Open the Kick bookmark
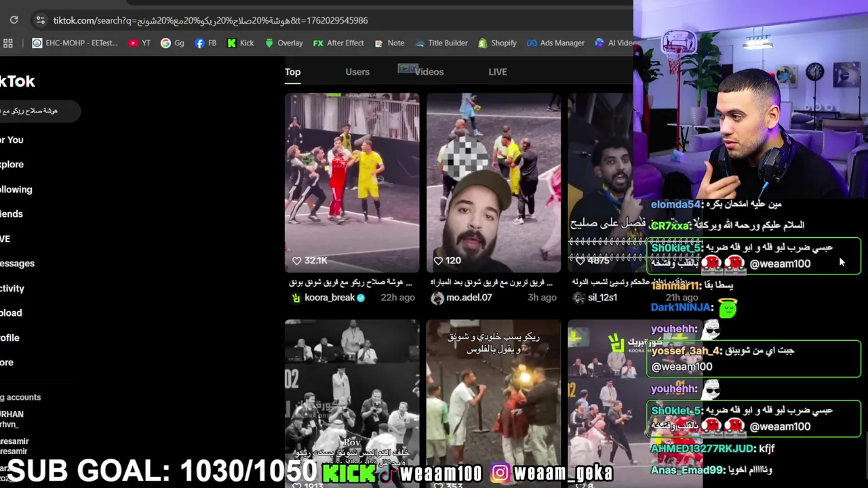Image resolution: width=868 pixels, height=488 pixels. pyautogui.click(x=241, y=43)
